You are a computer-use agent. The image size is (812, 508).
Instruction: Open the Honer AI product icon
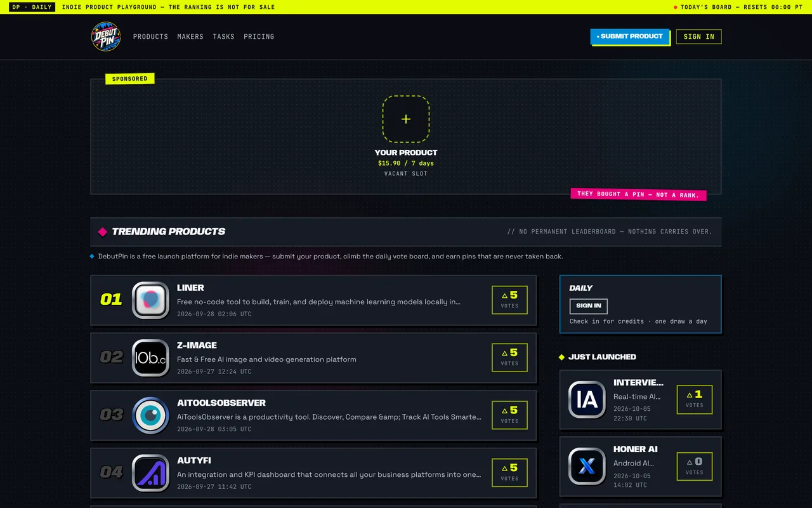point(587,466)
